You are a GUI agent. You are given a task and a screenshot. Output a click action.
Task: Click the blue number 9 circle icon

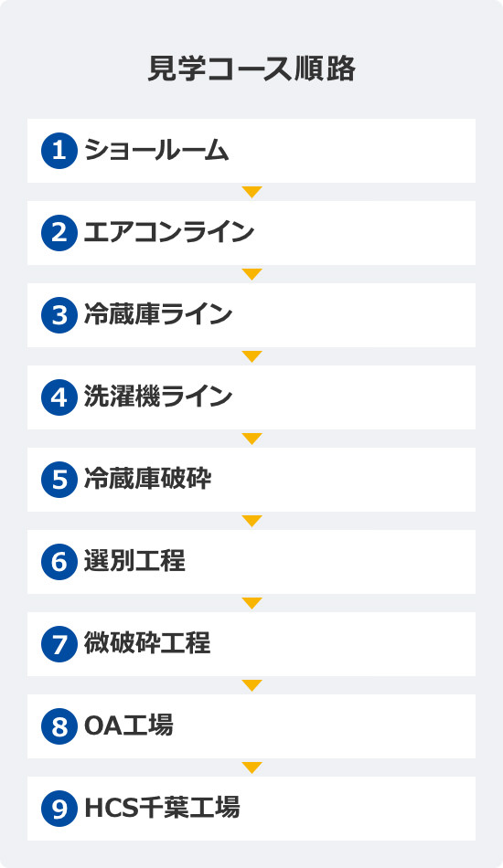pos(59,809)
